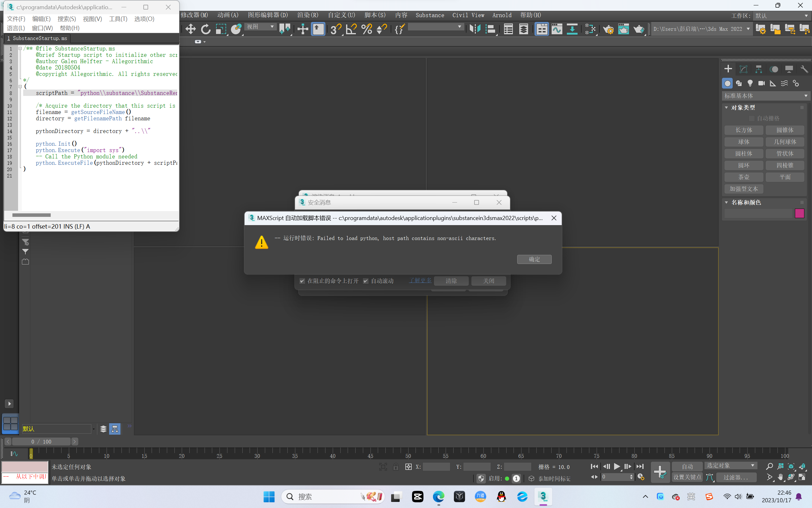Toggle 设置关键点 set key mode
The height and width of the screenshot is (508, 812).
click(687, 477)
